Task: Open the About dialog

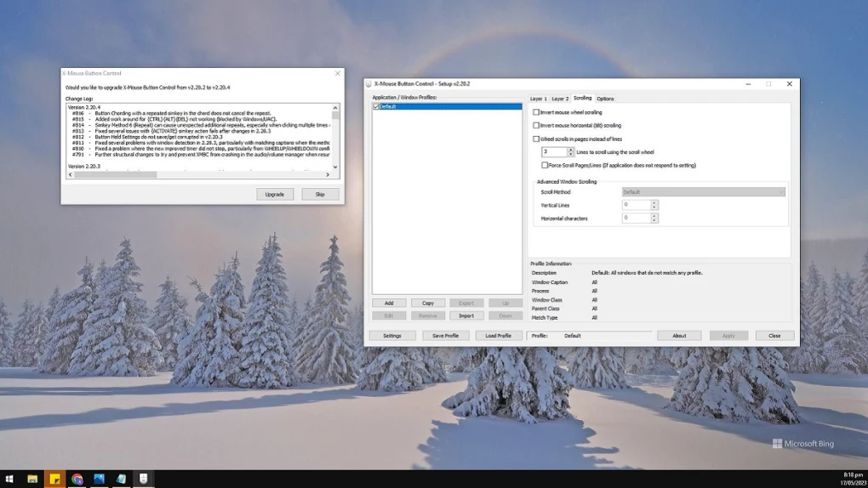Action: pos(679,336)
